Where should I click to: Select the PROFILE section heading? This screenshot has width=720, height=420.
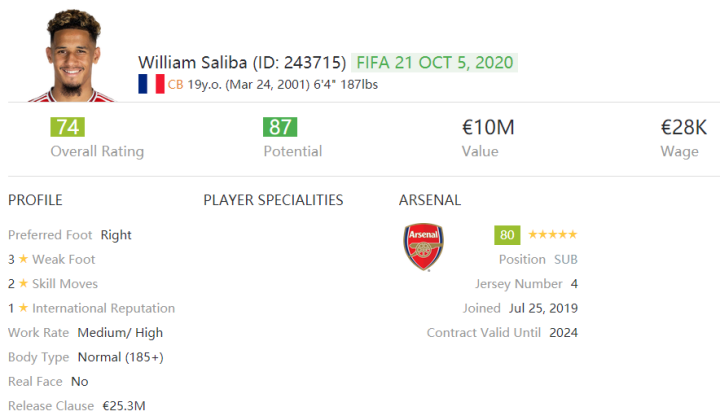click(x=35, y=200)
